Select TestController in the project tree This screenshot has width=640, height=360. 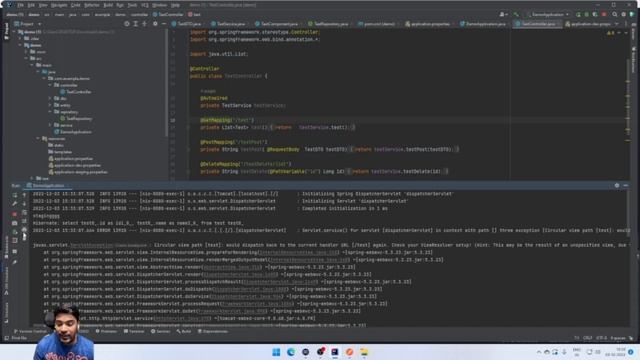coord(76,92)
